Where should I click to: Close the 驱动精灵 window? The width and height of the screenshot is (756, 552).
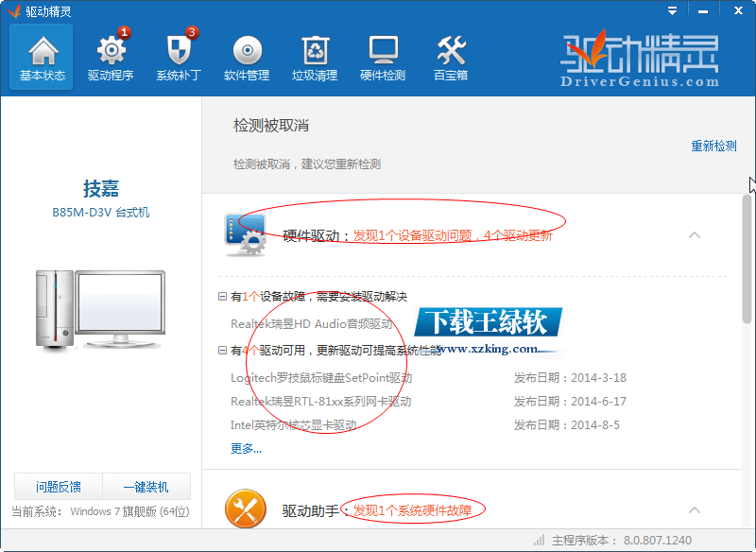[x=738, y=10]
